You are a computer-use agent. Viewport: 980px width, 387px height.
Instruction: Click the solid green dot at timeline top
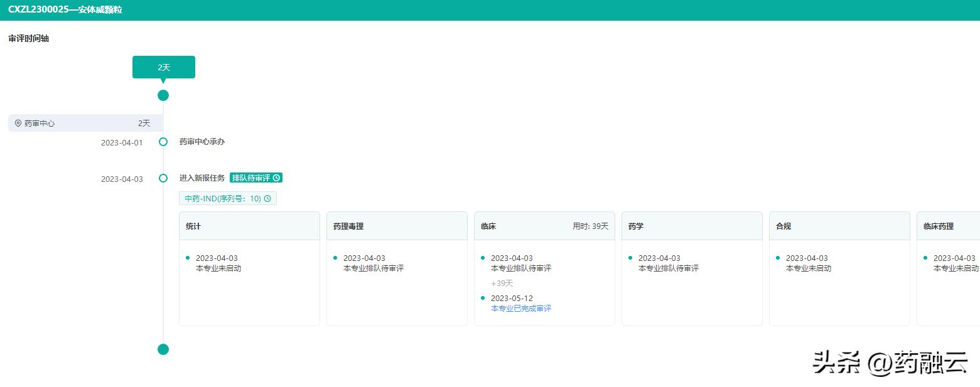[x=163, y=95]
